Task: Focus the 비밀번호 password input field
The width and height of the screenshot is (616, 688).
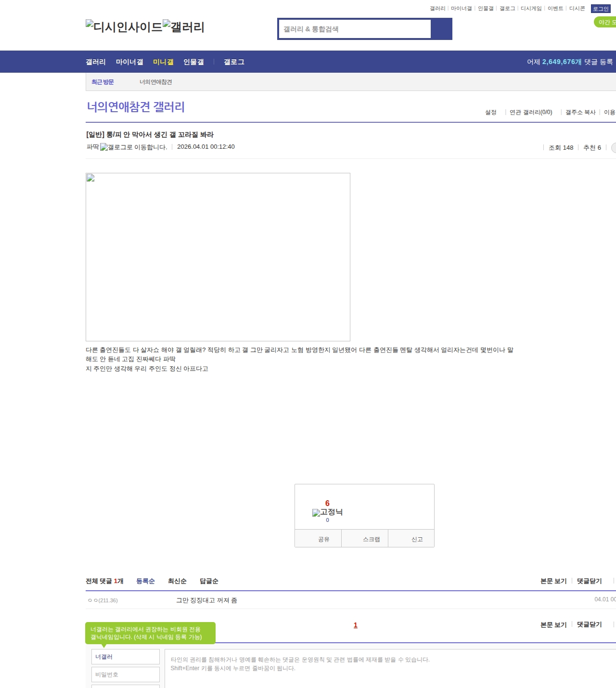Action: 125,675
